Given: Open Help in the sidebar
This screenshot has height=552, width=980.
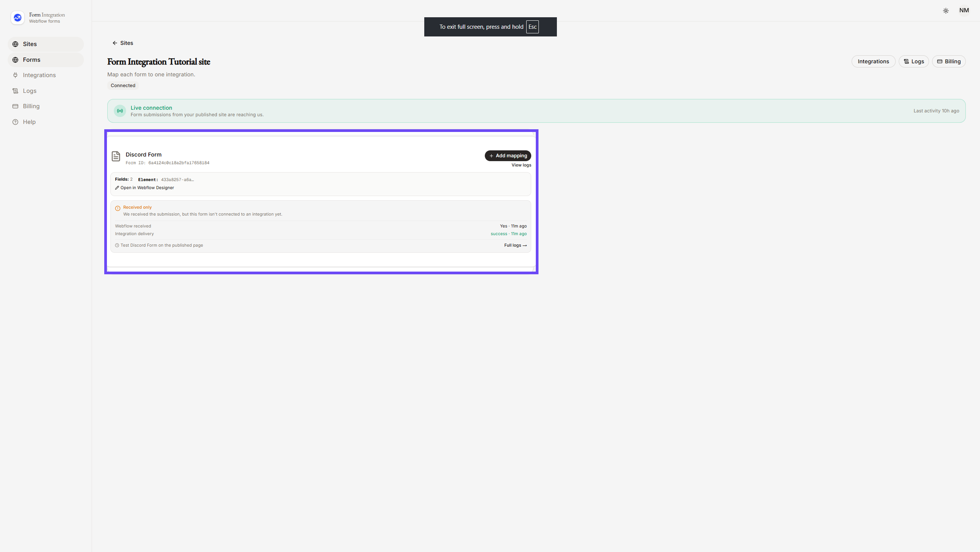Looking at the screenshot, I should coord(46,122).
